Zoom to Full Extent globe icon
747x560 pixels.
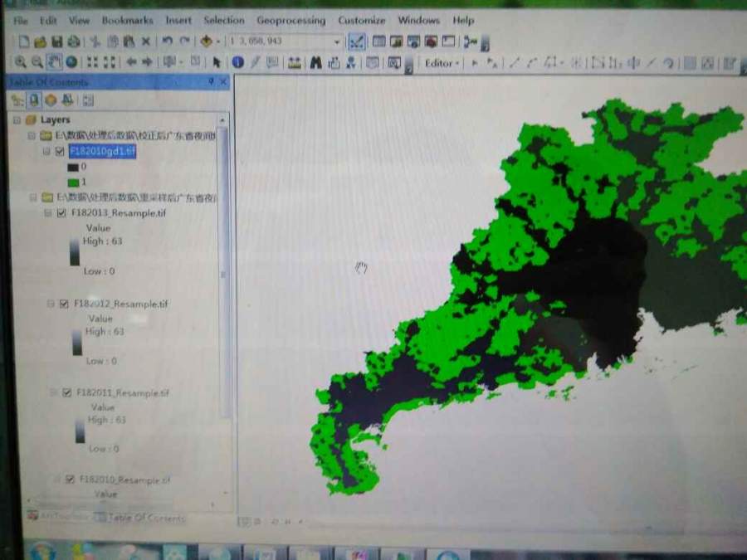point(71,62)
